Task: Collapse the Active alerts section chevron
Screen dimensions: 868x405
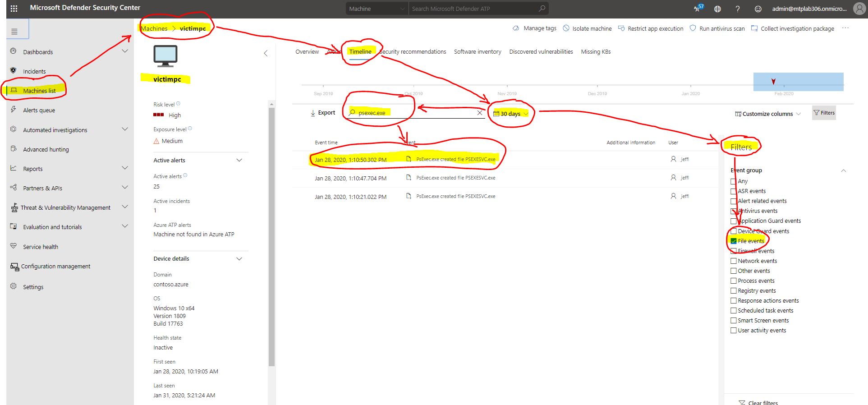Action: point(239,160)
